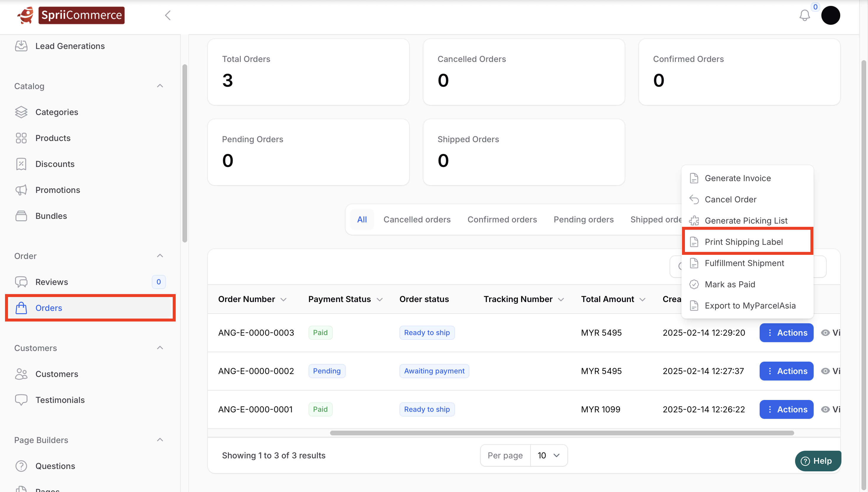The width and height of the screenshot is (868, 492).
Task: Click the eye view icon for order ANG-E-0000-0002
Action: [x=825, y=371]
